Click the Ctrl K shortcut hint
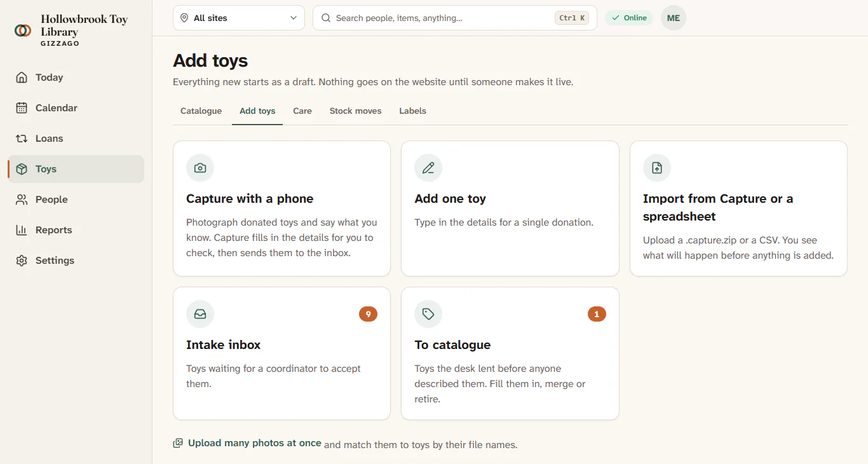Image resolution: width=868 pixels, height=464 pixels. (x=572, y=18)
